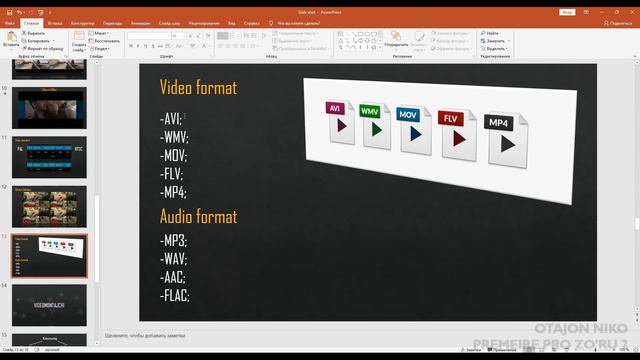Open the Layout (Макет) dropdown
The width and height of the screenshot is (640, 360).
[x=99, y=33]
